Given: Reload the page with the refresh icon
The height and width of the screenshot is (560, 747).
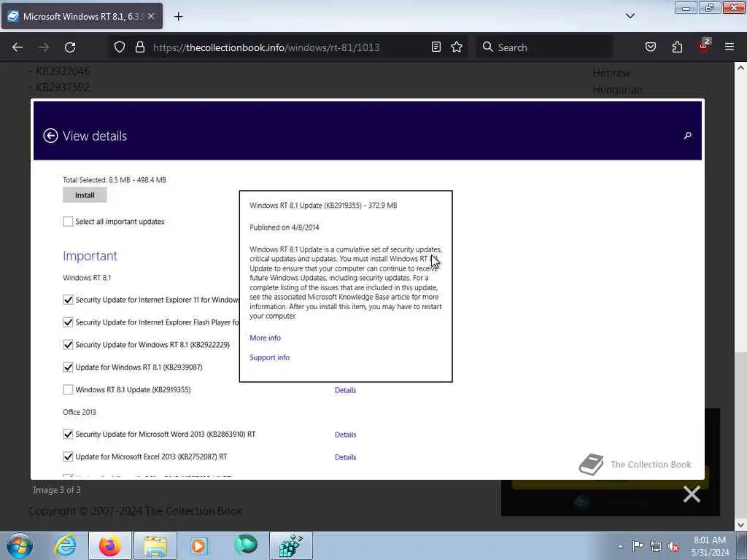Looking at the screenshot, I should (70, 47).
